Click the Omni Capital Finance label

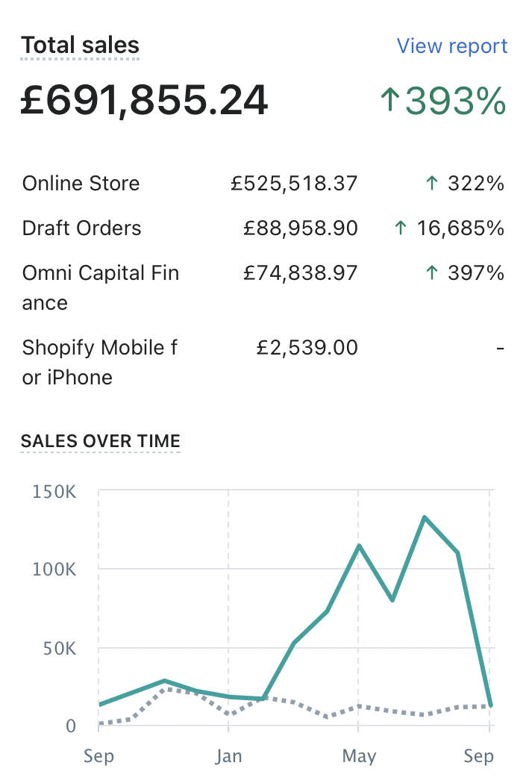[x=100, y=287]
